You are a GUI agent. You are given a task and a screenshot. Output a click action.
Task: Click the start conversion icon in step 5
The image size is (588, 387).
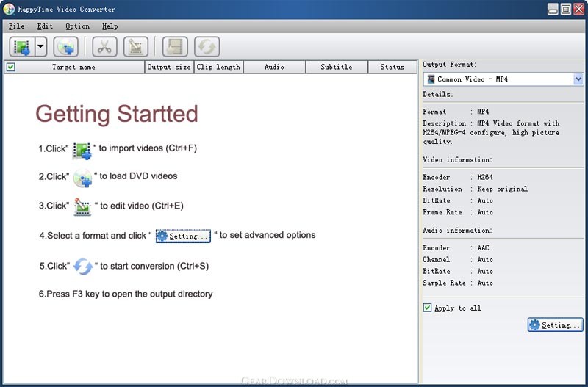pos(83,267)
